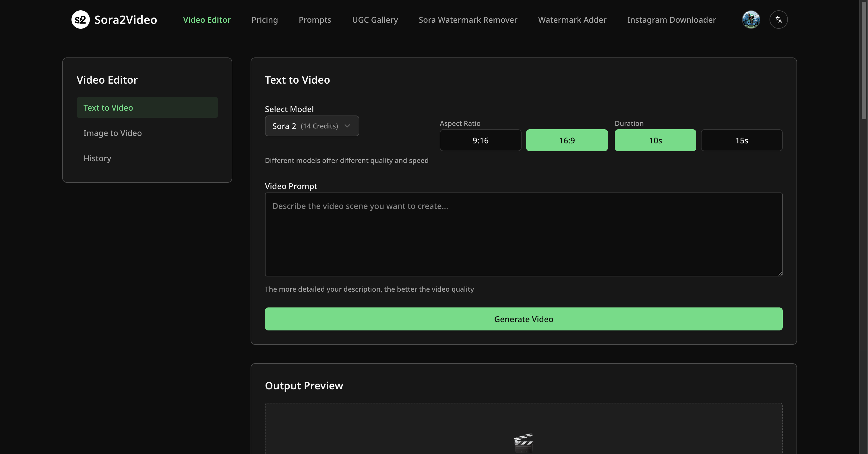Image resolution: width=868 pixels, height=454 pixels.
Task: Select the 9:16 aspect ratio
Action: pos(480,140)
